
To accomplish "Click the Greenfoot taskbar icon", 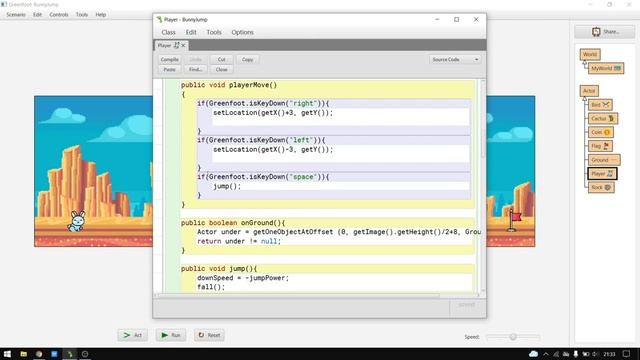I will (x=70, y=354).
